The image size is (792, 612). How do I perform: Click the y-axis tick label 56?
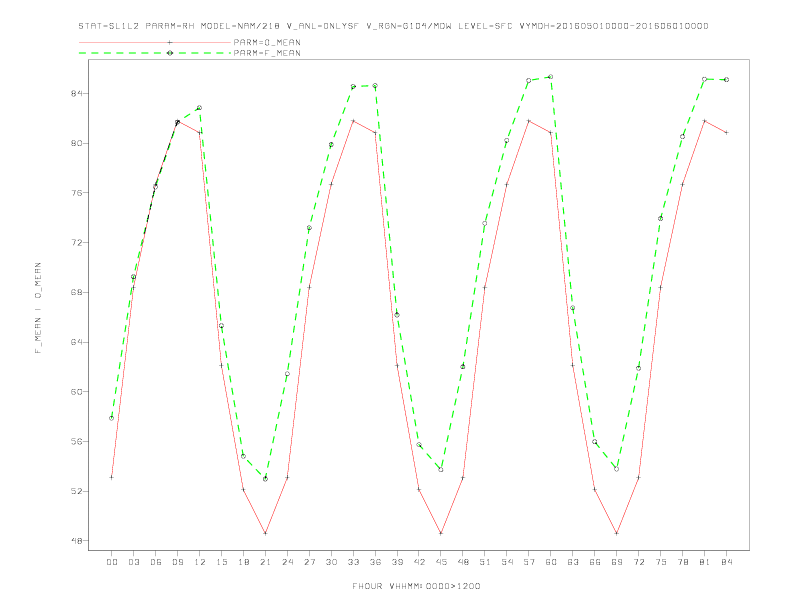click(76, 441)
